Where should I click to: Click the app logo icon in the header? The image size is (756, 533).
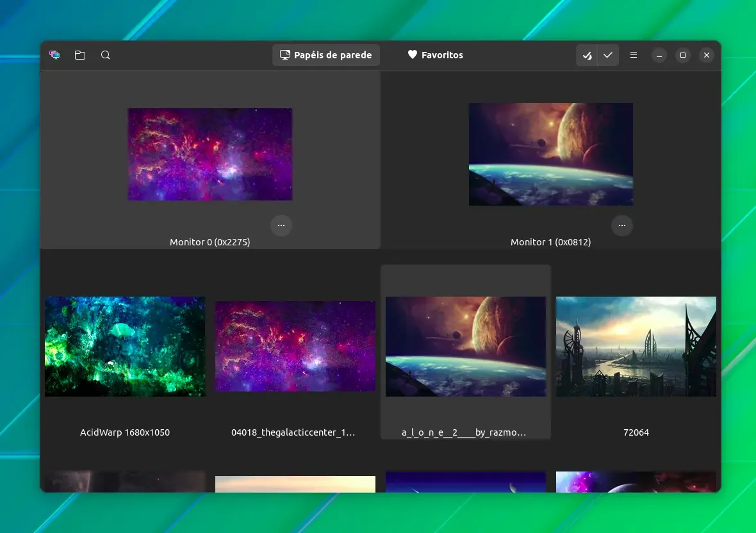click(54, 55)
